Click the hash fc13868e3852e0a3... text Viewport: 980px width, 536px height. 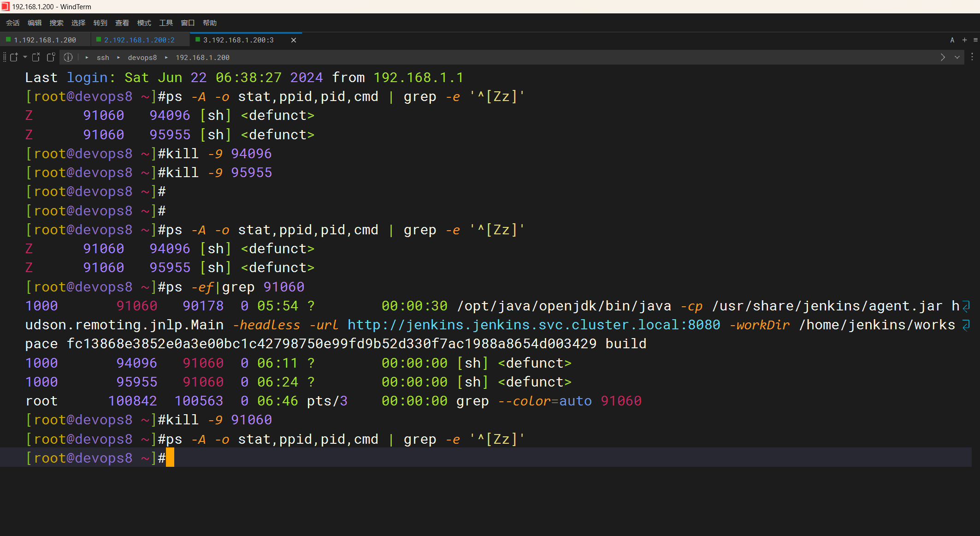coord(331,344)
